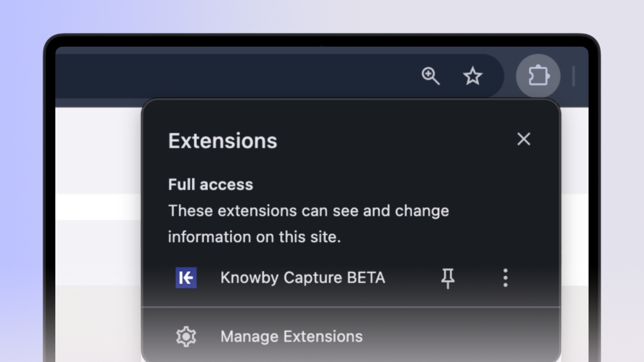Bookmark this page with the star icon
644x362 pixels.
coord(472,76)
